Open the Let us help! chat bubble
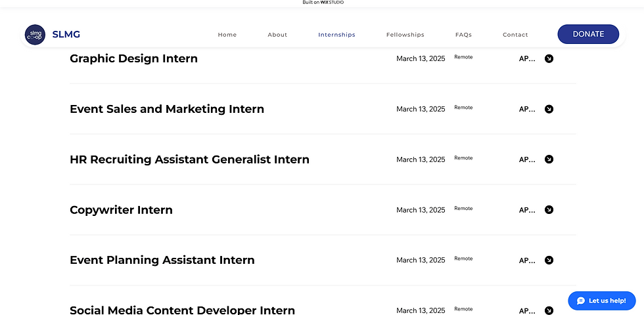This screenshot has height=315, width=644. click(602, 301)
